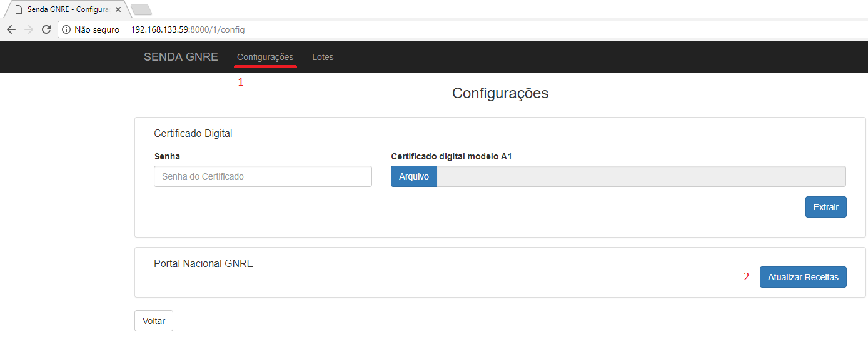The width and height of the screenshot is (868, 354).
Task: Go back with the browser back arrow
Action: 11,29
